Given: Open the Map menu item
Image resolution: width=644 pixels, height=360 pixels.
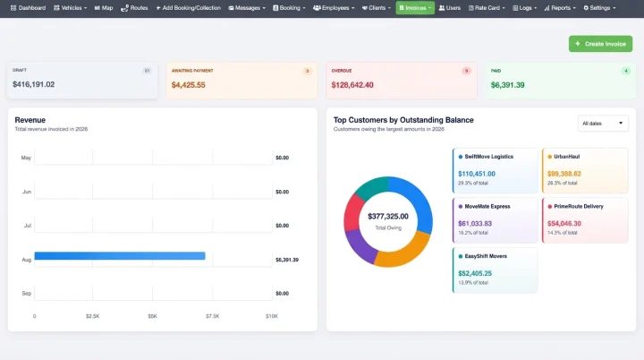Looking at the screenshot, I should [x=104, y=8].
